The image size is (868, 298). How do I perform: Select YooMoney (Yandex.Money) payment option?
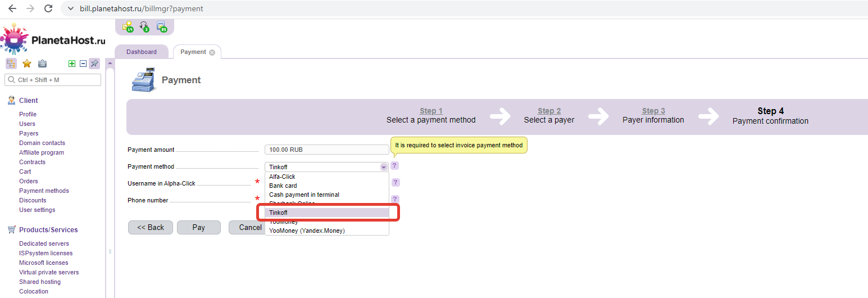coord(307,231)
